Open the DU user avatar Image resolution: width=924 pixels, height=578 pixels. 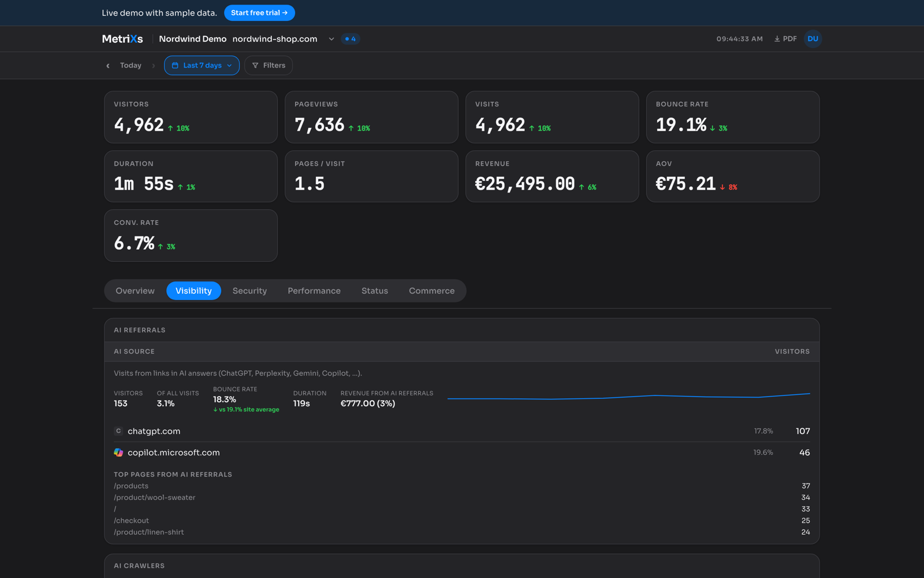pos(813,39)
